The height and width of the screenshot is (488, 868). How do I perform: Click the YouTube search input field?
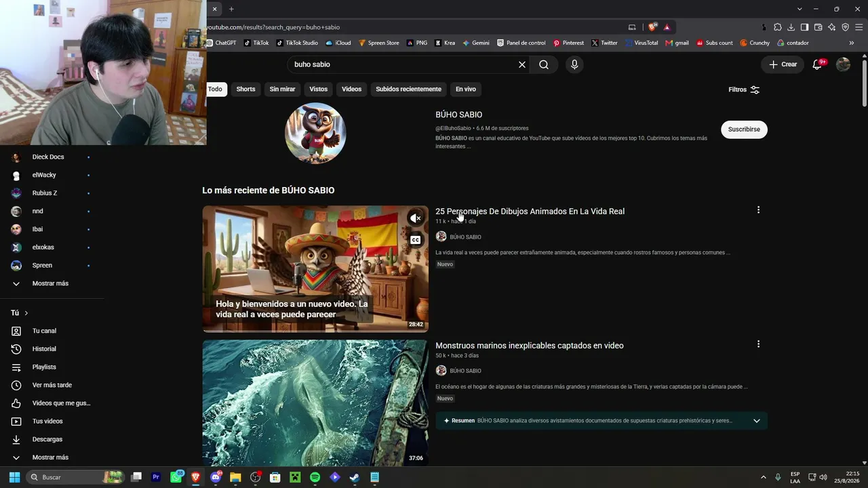[403, 64]
